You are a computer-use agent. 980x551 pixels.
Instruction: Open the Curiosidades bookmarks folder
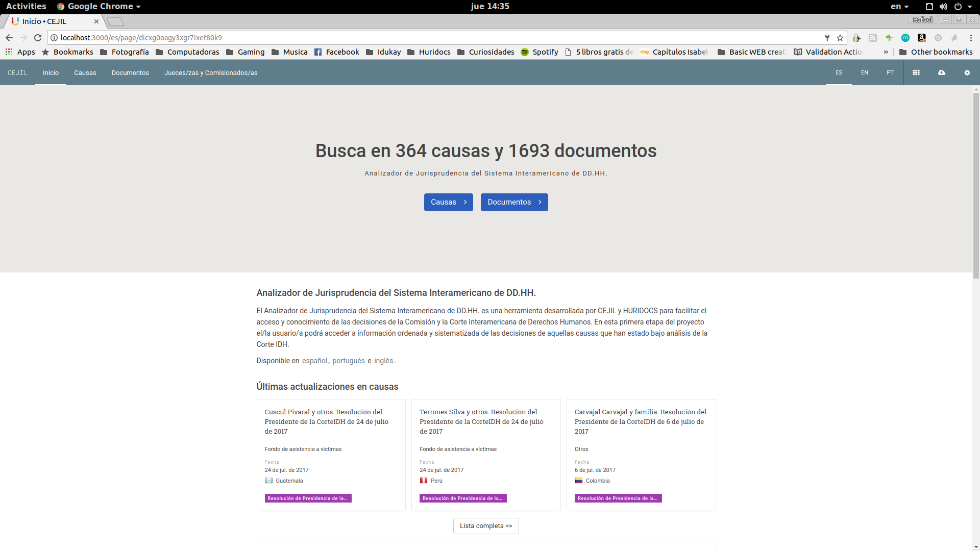486,52
